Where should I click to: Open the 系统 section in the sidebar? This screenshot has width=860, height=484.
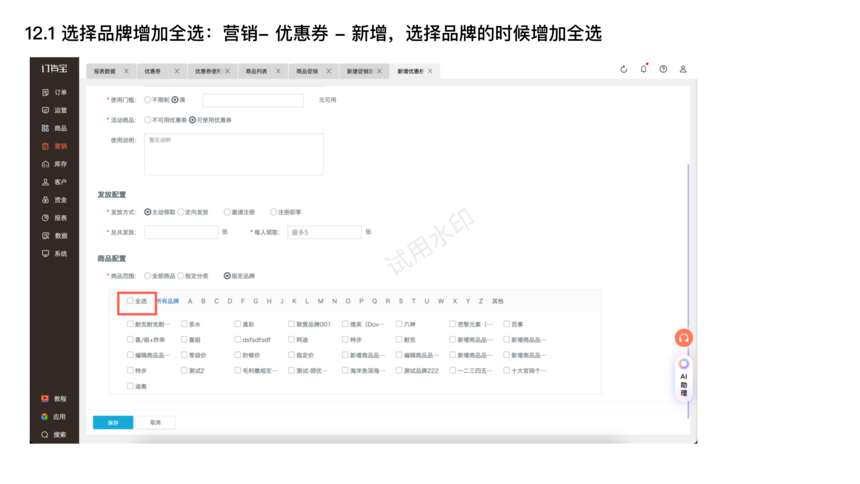click(54, 254)
